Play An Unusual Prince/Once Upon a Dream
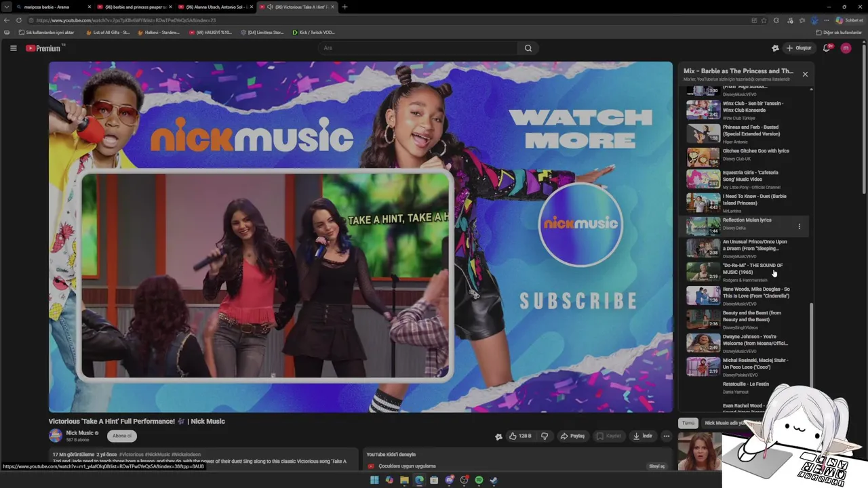The image size is (868, 488). point(743,248)
